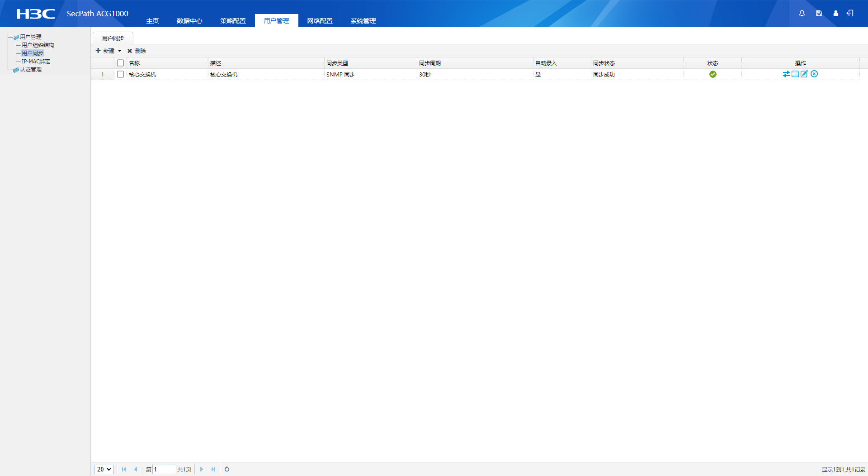The width and height of the screenshot is (868, 476).
Task: Click the refresh icon in pagination bar
Action: 227,469
